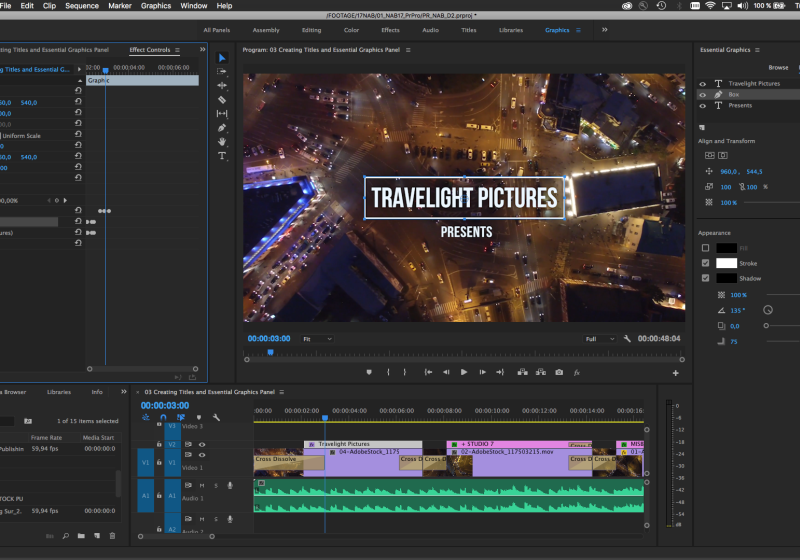Select the Track Select Forward tool
The height and width of the screenshot is (560, 800).
pyautogui.click(x=222, y=71)
